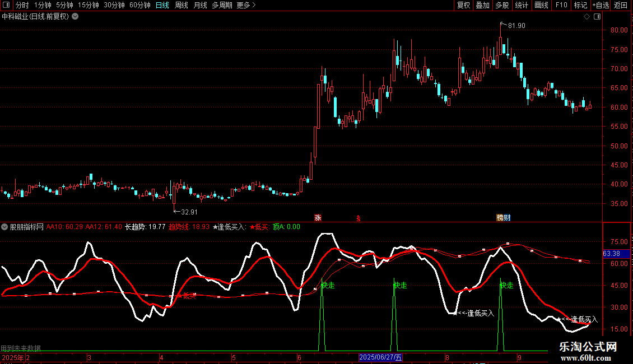
Task: Click the 多股 multi-stock button
Action: point(502,5)
